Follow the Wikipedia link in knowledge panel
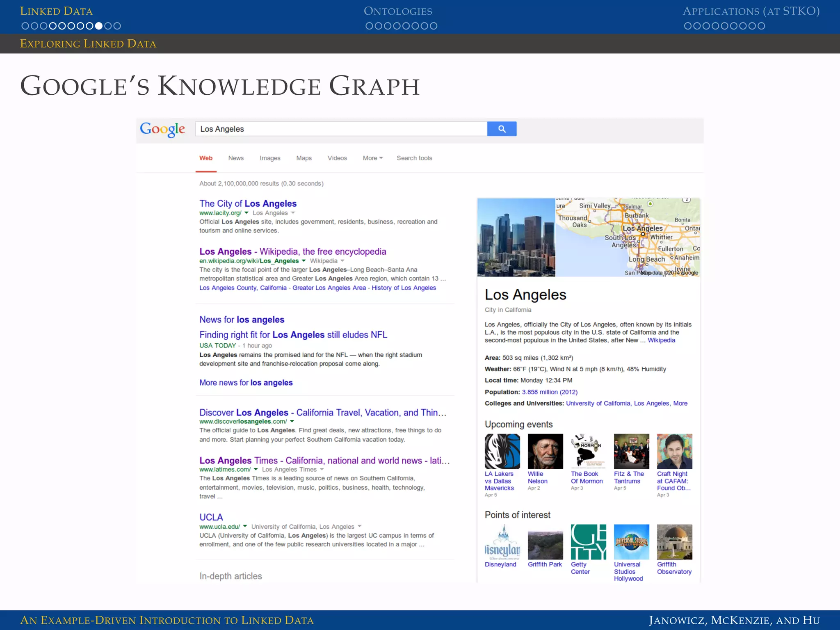 [x=661, y=340]
